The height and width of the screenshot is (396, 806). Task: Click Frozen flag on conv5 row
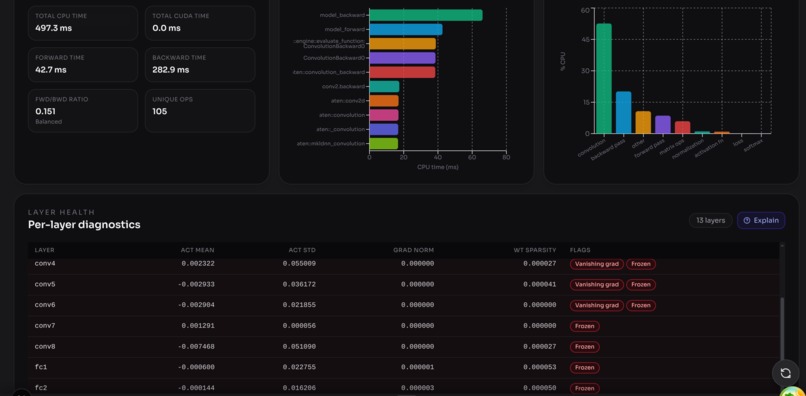click(x=640, y=284)
